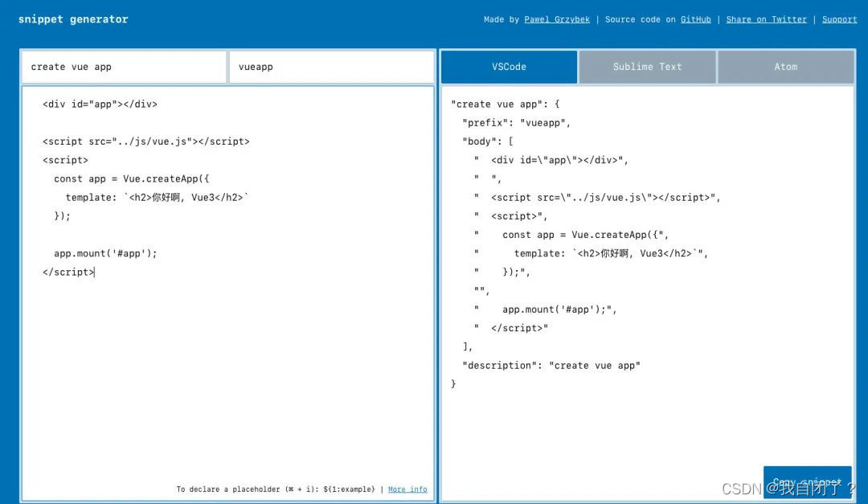Focus the tab trigger field 'vueapp'
The height and width of the screenshot is (504, 868).
[332, 67]
